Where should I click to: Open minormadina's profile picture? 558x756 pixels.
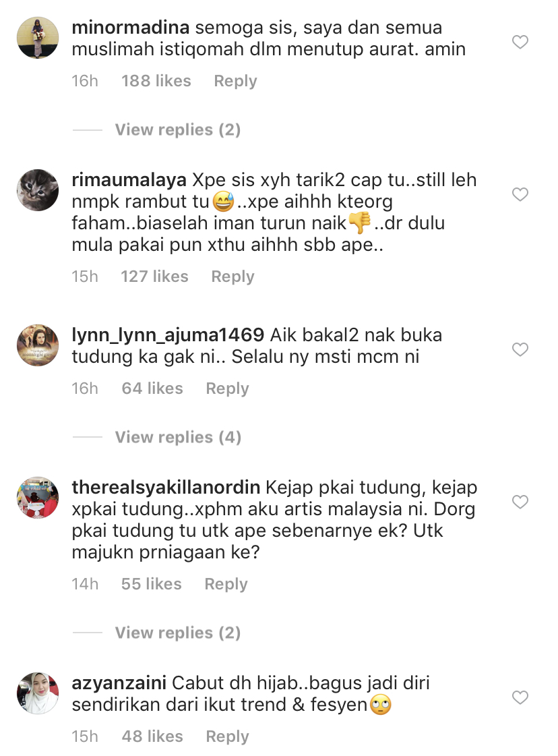point(38,38)
